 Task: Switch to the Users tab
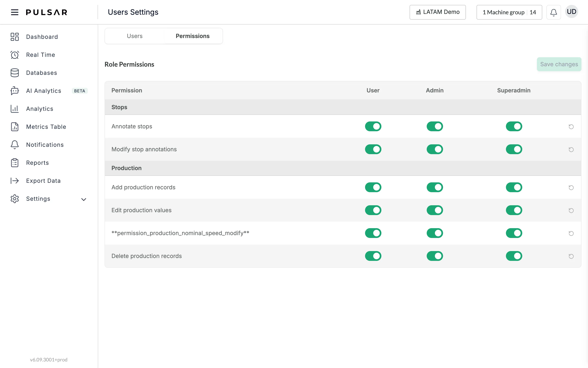click(x=135, y=36)
